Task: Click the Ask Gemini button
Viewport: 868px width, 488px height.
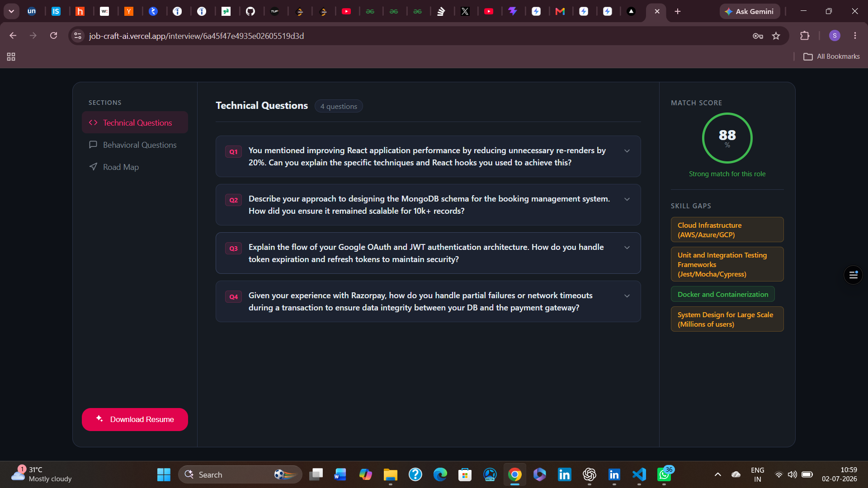Action: [x=750, y=11]
